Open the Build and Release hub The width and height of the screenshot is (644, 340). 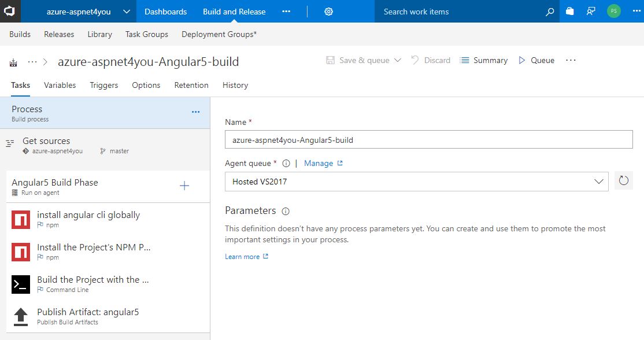click(x=234, y=12)
